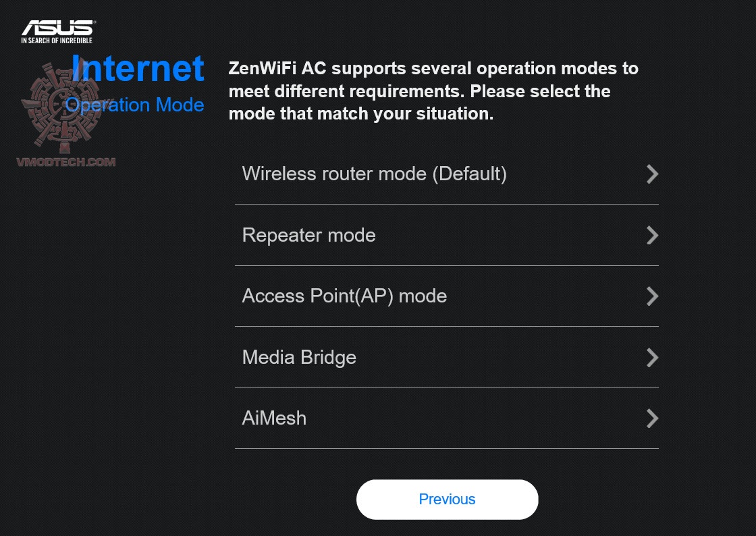This screenshot has height=536, width=756.
Task: Click the "In Search of Incredible" tagline
Action: point(57,41)
